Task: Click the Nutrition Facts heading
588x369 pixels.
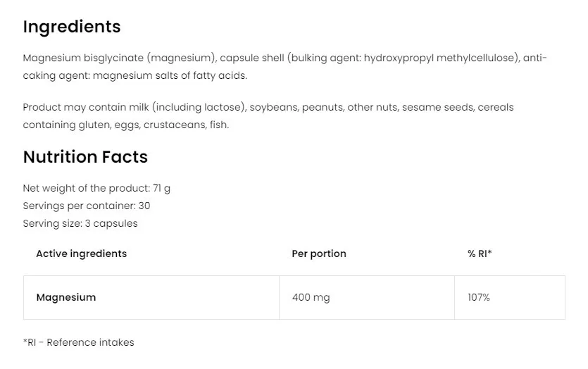Action: (x=85, y=157)
